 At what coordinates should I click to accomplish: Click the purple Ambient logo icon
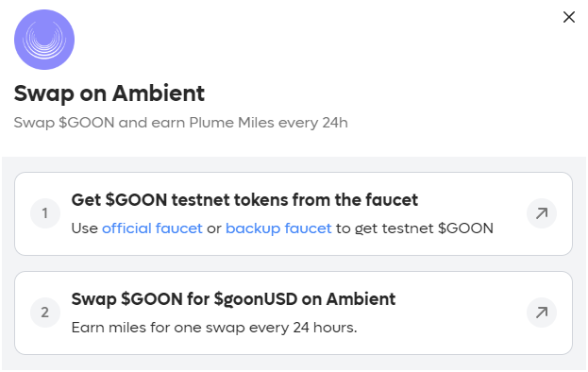tap(44, 40)
